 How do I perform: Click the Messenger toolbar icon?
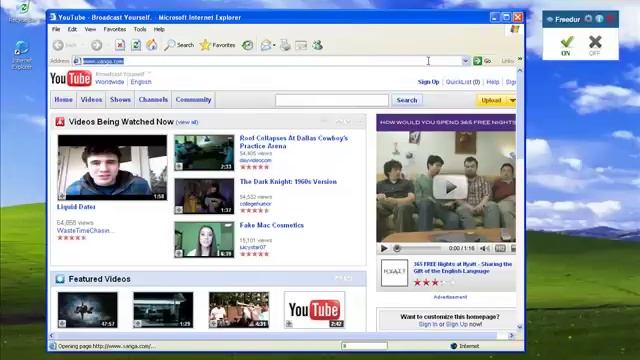click(318, 45)
